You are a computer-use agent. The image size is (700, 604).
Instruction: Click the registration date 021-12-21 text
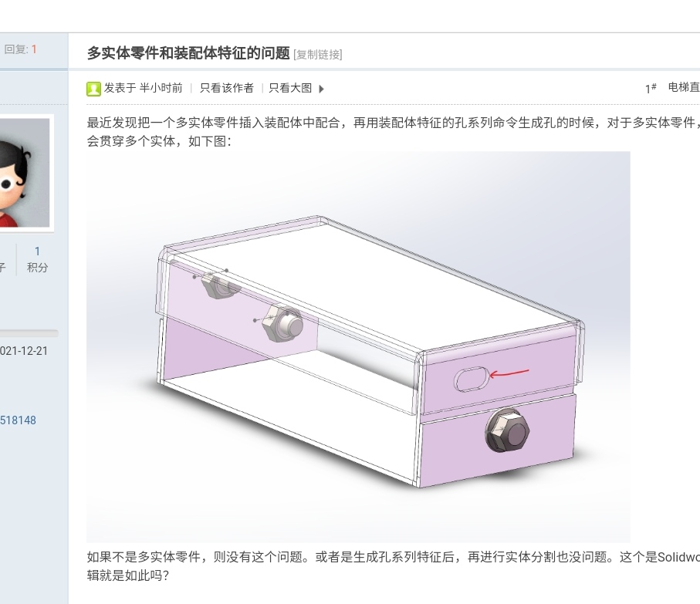click(24, 351)
